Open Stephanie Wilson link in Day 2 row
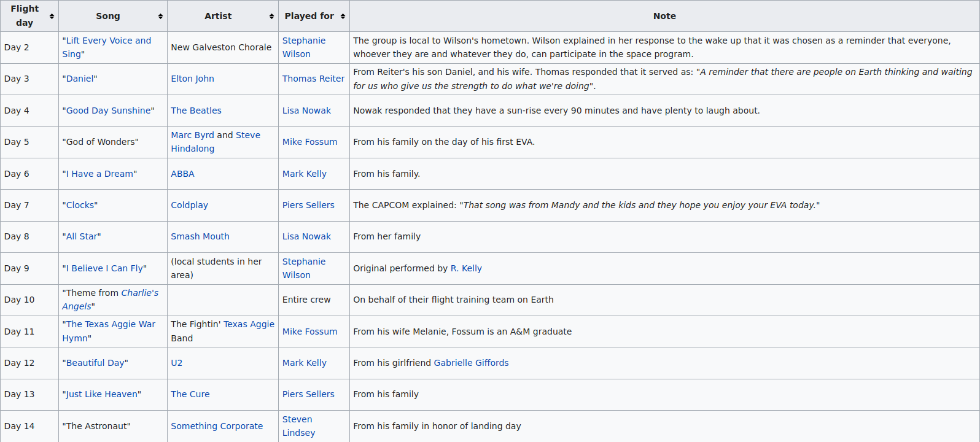Screen dimensions: 980x442 coord(304,47)
